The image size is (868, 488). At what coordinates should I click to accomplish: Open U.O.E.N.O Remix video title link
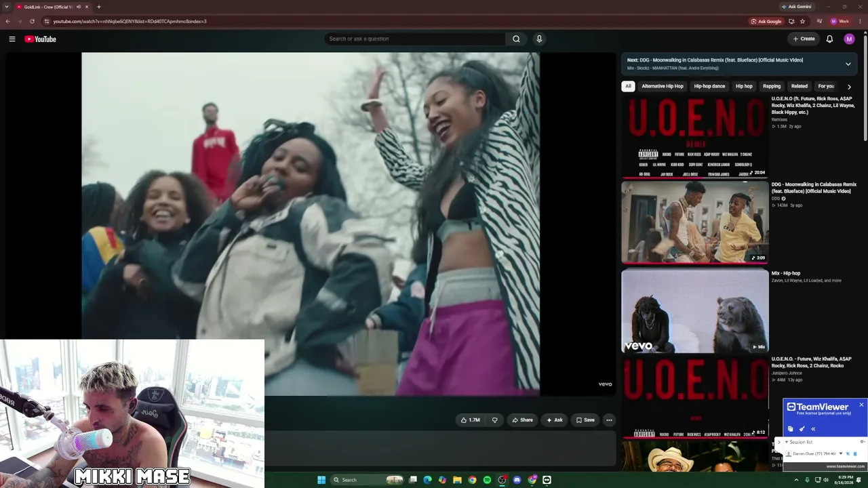coord(813,105)
